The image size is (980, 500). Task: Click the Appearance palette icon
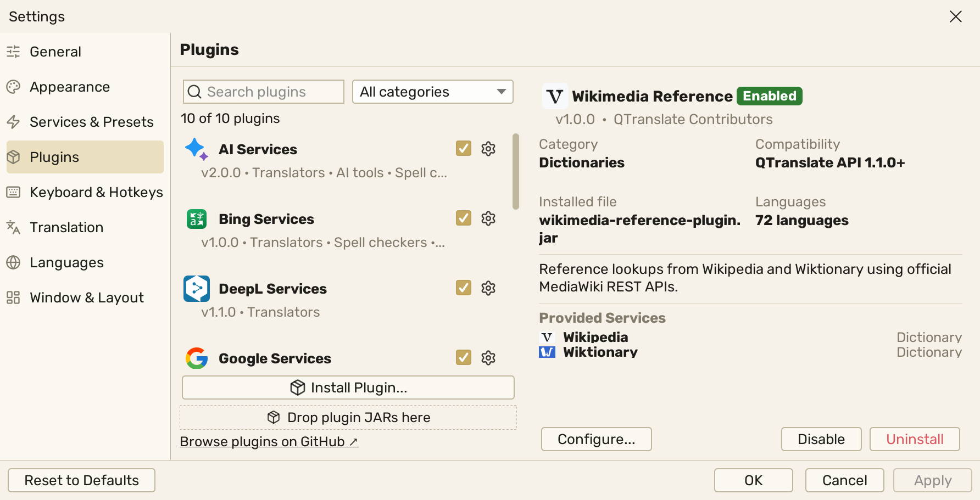(x=13, y=87)
